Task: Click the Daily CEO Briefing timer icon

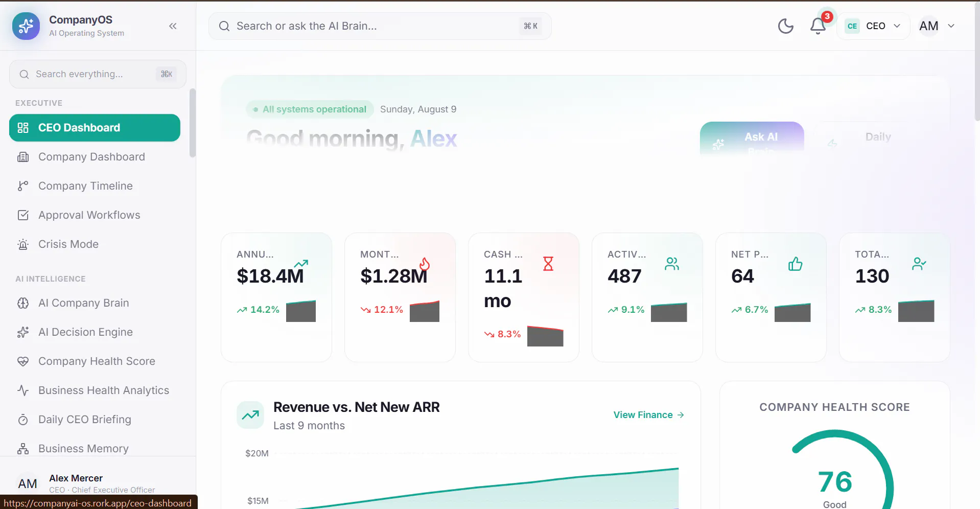Action: (23, 420)
